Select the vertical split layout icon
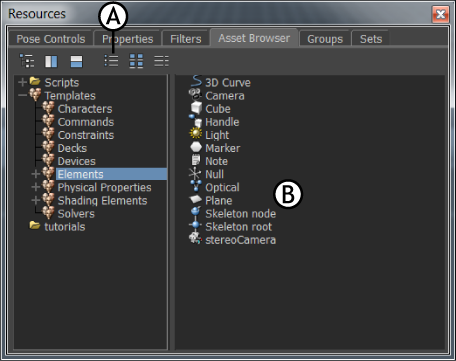Image resolution: width=456 pixels, height=361 pixels. [51, 61]
